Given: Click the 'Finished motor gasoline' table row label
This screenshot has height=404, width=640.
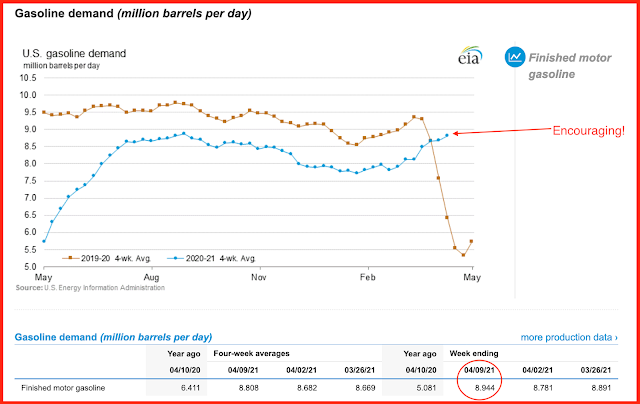Looking at the screenshot, I should 63,388.
